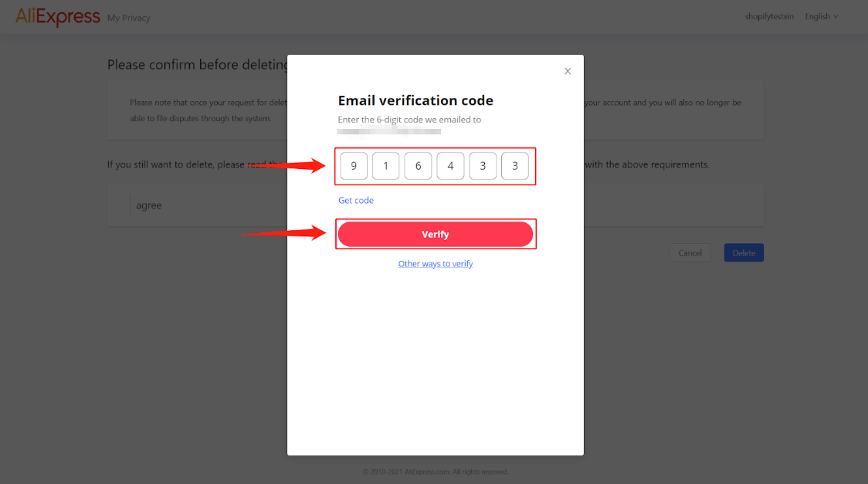Click the Get code link

[356, 200]
